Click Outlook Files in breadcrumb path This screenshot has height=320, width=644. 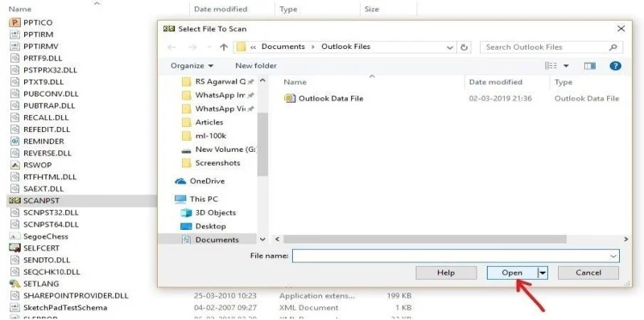pos(346,47)
